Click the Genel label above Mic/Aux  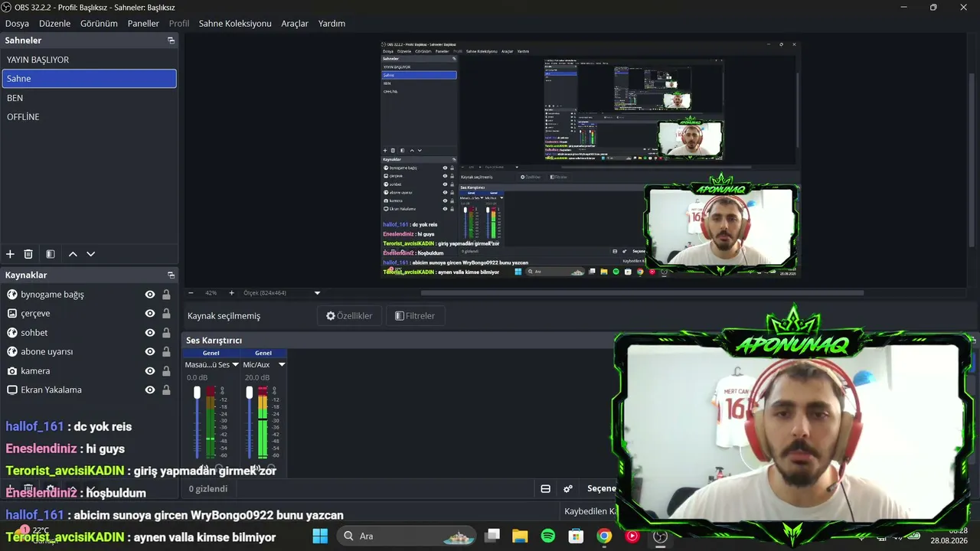pos(263,354)
